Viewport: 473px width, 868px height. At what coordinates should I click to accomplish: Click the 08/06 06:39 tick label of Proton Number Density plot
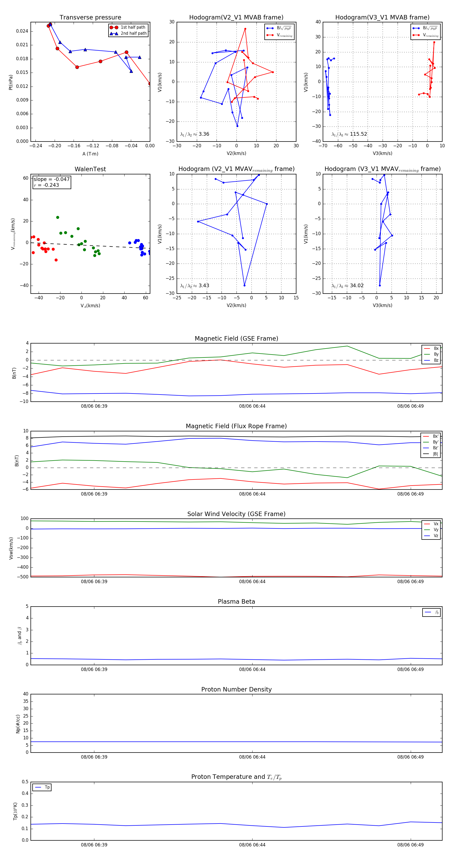coord(94,757)
